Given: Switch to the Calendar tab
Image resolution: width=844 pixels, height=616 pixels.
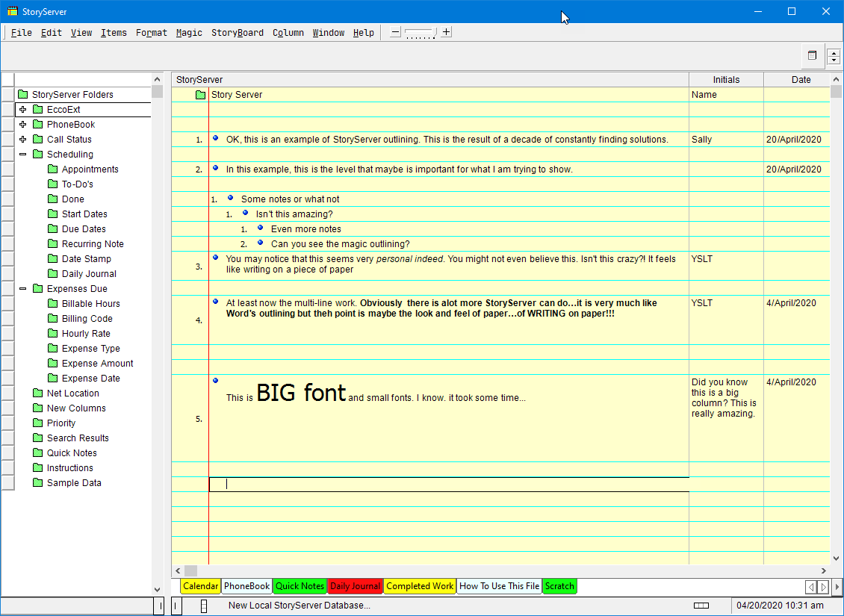Looking at the screenshot, I should coord(200,586).
